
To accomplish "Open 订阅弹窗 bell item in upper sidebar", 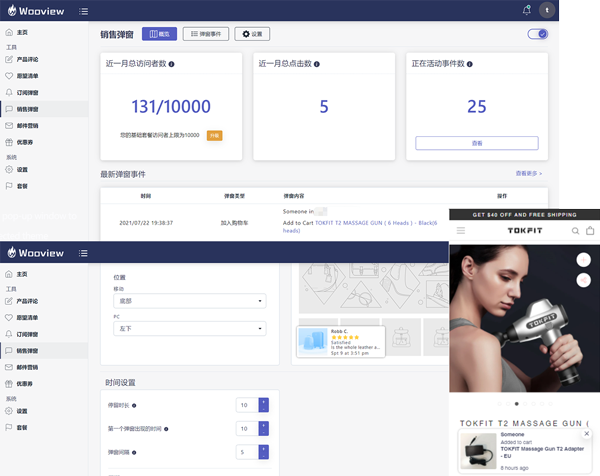I will [22, 93].
